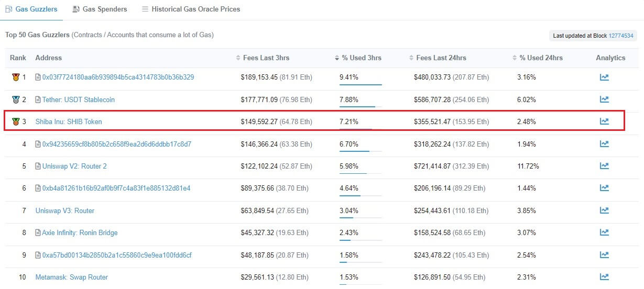The height and width of the screenshot is (289, 644).
Task: Select fee value $29,561.13 (12.80 Eth)
Action: click(x=275, y=277)
